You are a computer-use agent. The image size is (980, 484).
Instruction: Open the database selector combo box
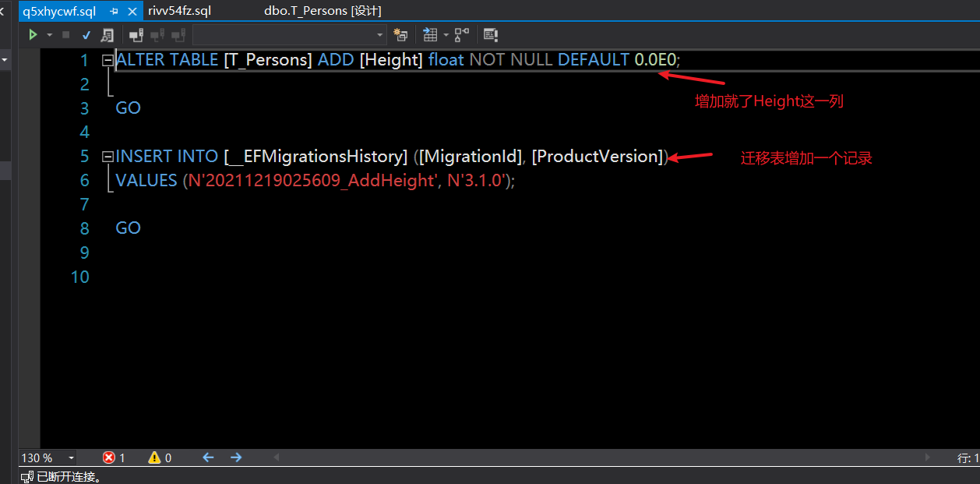pos(290,35)
